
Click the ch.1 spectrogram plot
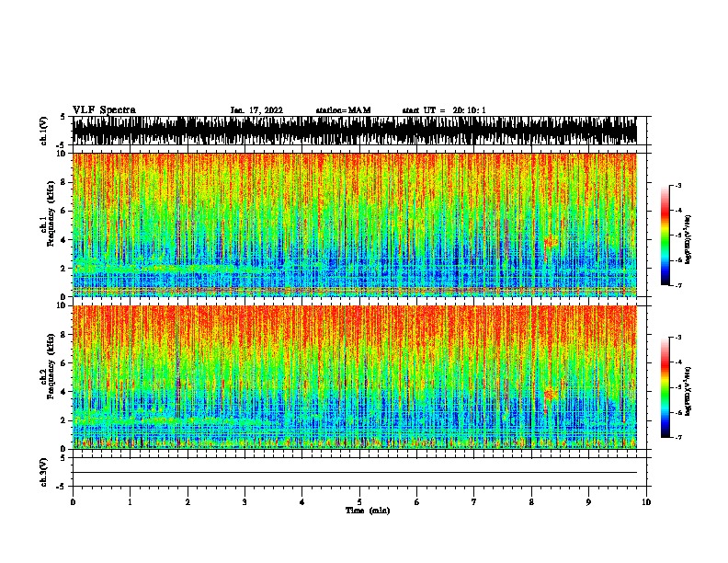coord(355,224)
